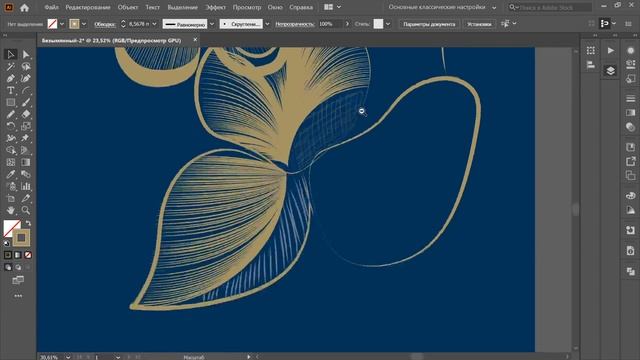Screen dimensions: 640x360
Task: Activate the Symbol Sprayer tool
Action: tap(11, 187)
